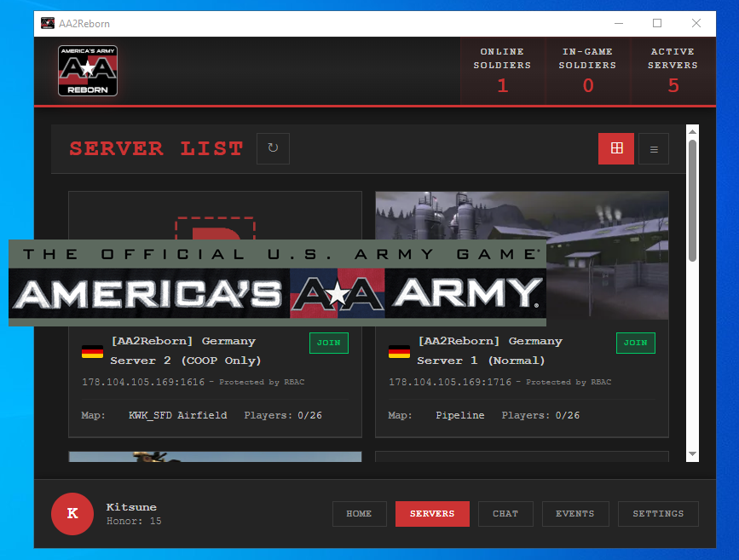739x560 pixels.
Task: Open the Chat tab
Action: coord(505,514)
